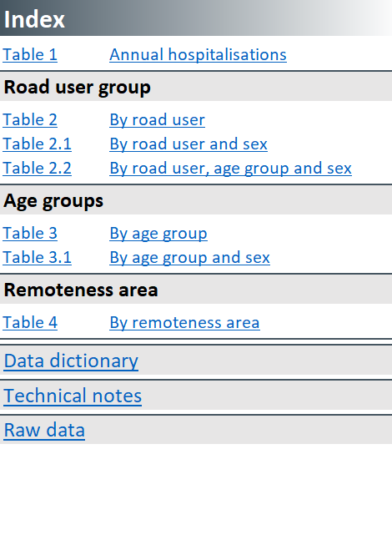This screenshot has height=555, width=392.
Task: Open the Raw data link
Action: pos(44,431)
